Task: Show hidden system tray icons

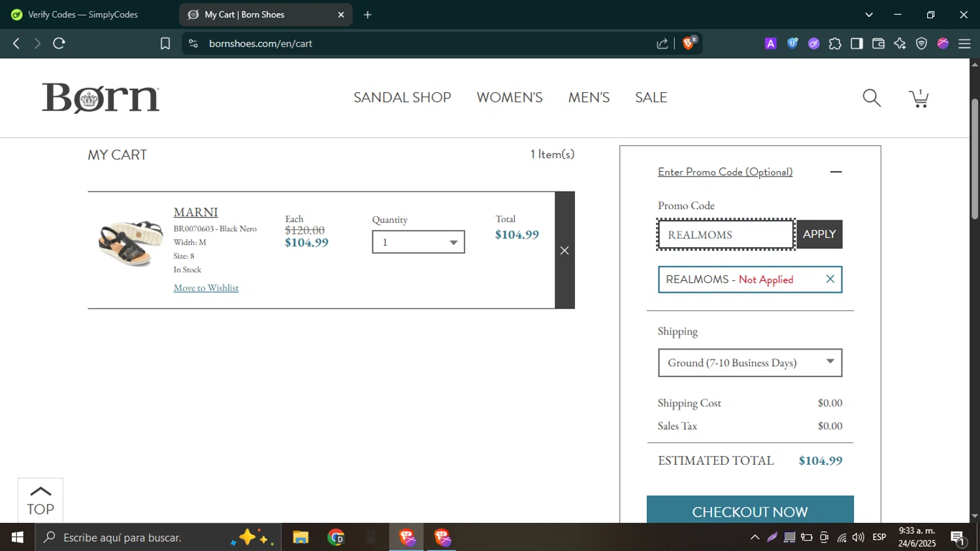Action: pos(755,537)
